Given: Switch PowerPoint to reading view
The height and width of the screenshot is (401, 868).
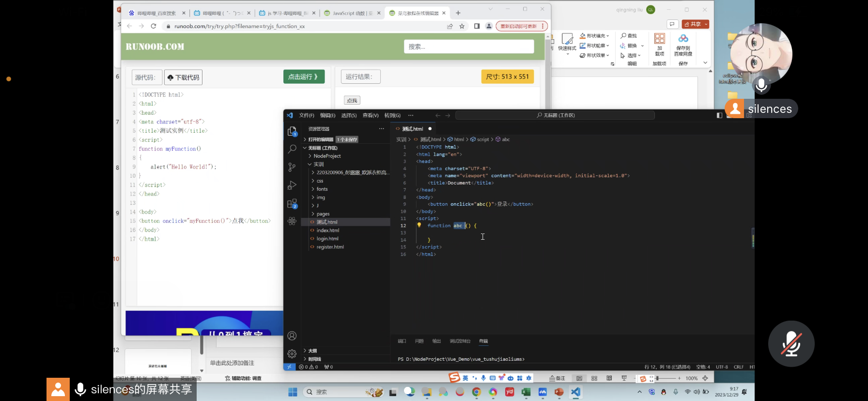Looking at the screenshot, I should pyautogui.click(x=609, y=378).
